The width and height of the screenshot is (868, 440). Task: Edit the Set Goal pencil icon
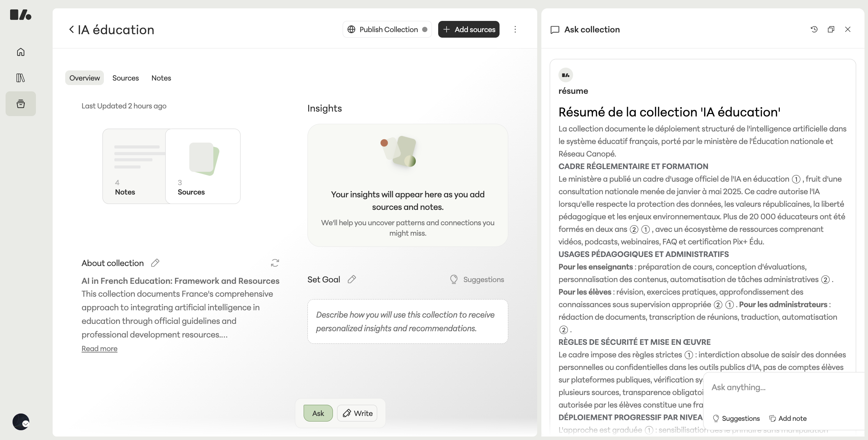coord(352,279)
